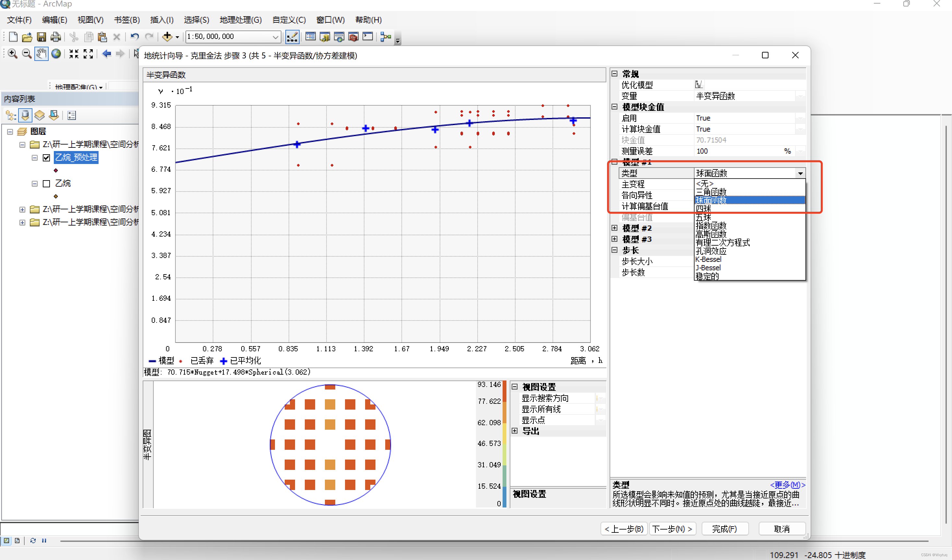Click the Fixed Zoom In arrows icon

pos(74,53)
